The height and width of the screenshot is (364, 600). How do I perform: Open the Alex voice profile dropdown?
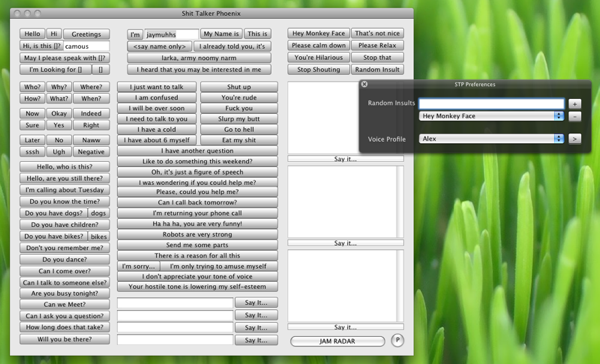pyautogui.click(x=491, y=139)
